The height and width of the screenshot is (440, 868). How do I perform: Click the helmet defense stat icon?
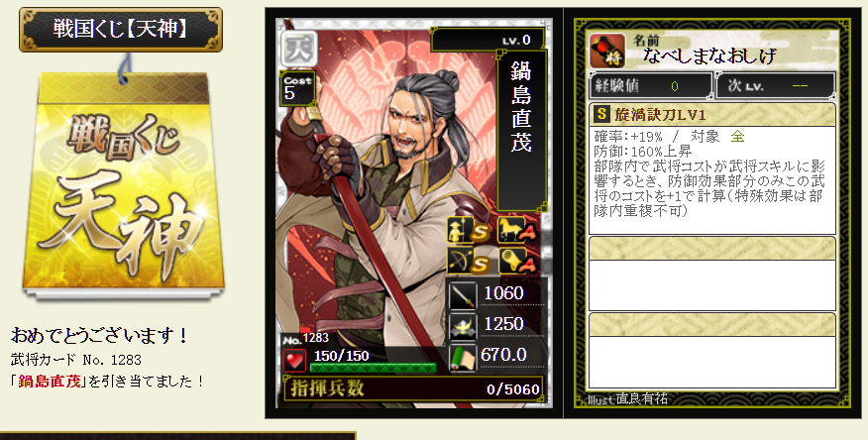coord(462,325)
